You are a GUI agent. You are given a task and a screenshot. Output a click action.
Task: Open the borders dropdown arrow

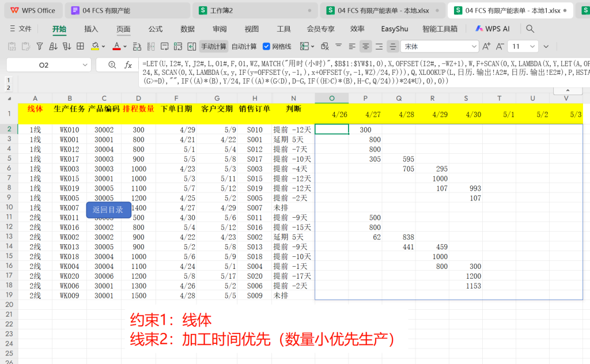point(313,47)
